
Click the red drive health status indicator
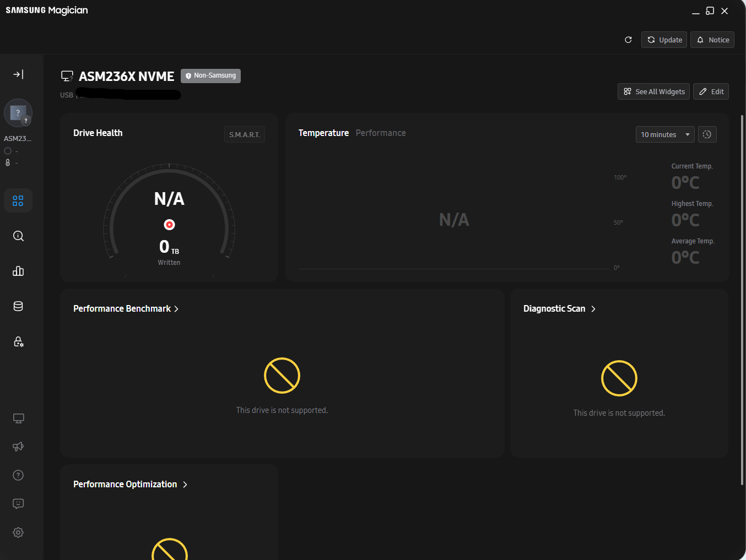(169, 224)
